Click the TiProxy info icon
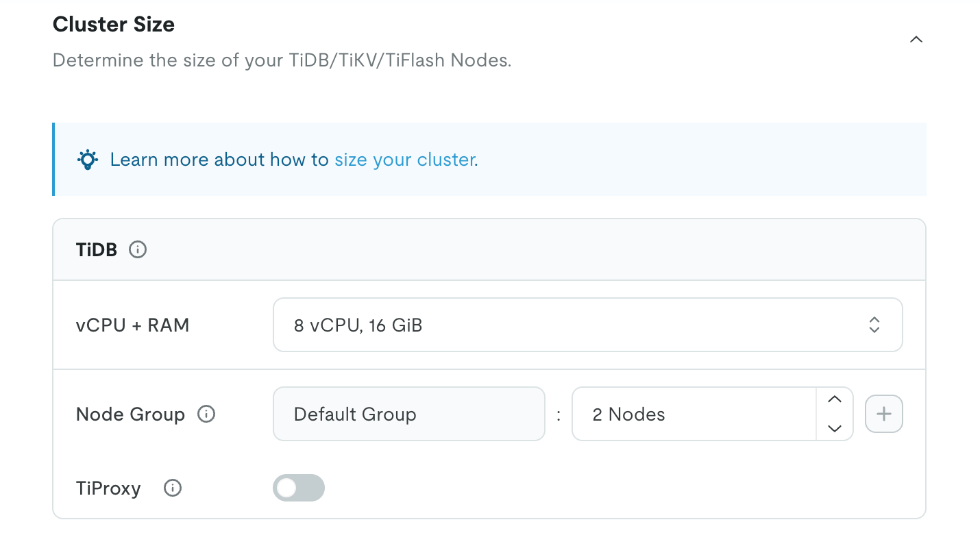The width and height of the screenshot is (980, 533). point(172,488)
